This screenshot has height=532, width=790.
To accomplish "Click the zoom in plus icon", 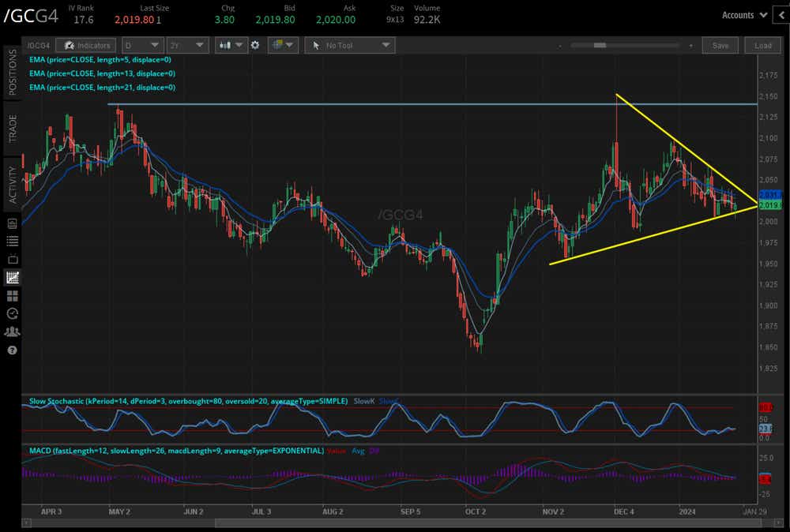I will (x=690, y=46).
